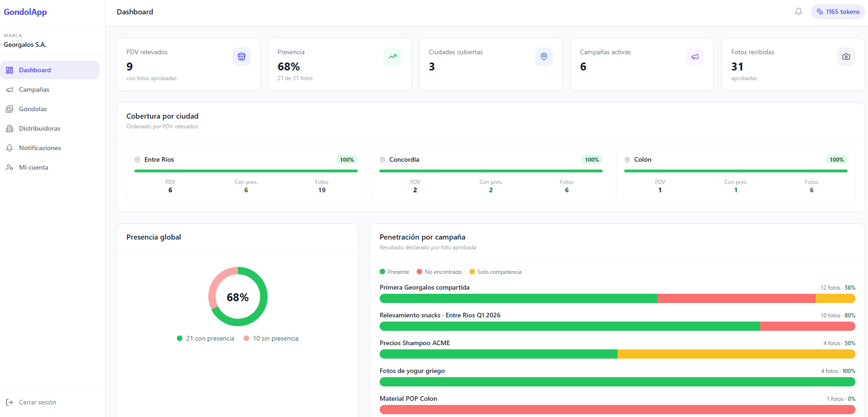Click the green Presente legend swatch
The width and height of the screenshot is (868, 417).
pyautogui.click(x=382, y=272)
